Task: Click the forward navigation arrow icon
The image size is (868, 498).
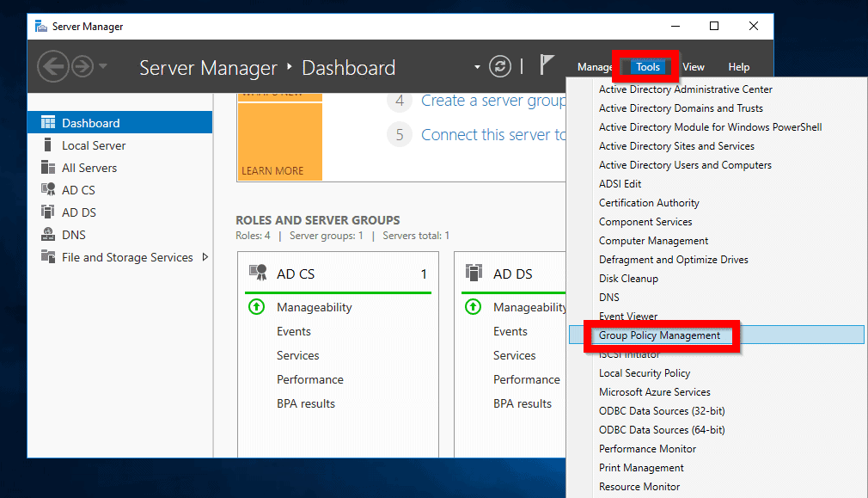Action: 83,66
